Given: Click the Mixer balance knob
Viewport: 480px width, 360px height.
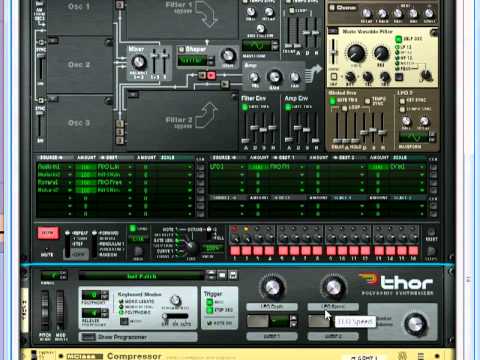Looking at the screenshot, I should [x=139, y=62].
